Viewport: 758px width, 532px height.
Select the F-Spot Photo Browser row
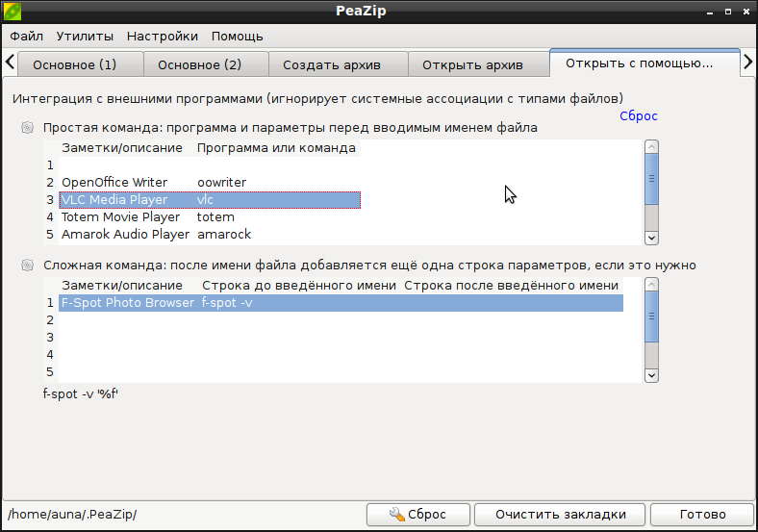pyautogui.click(x=341, y=303)
